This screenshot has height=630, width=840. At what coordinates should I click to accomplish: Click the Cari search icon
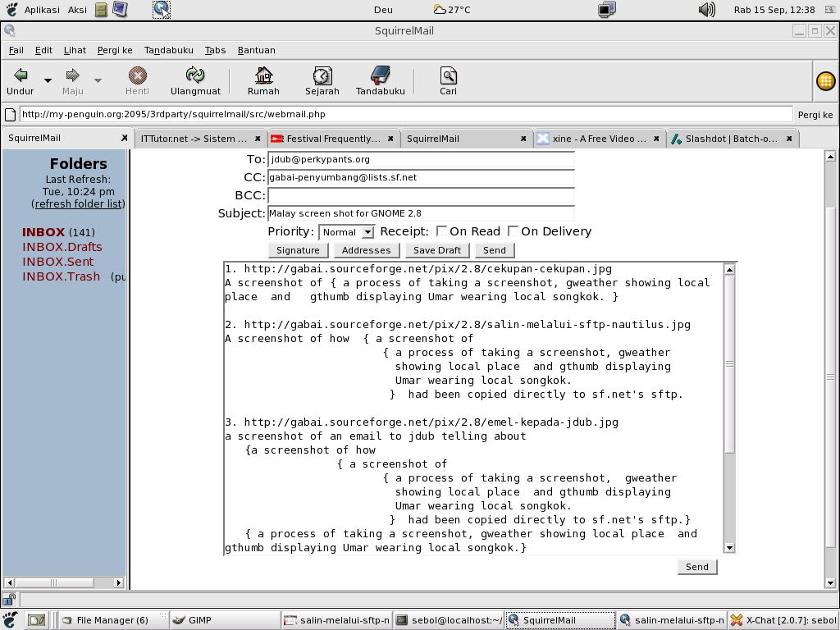[448, 76]
